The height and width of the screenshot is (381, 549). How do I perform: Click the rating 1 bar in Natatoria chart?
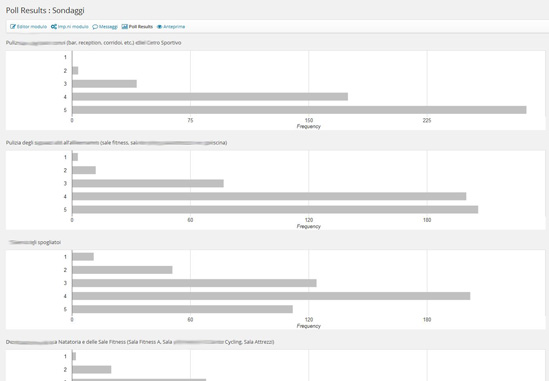point(74,356)
